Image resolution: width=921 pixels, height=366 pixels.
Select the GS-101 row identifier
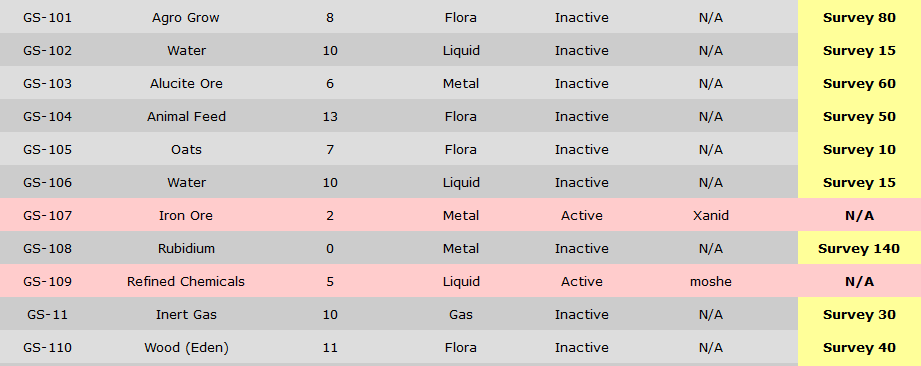coord(48,18)
